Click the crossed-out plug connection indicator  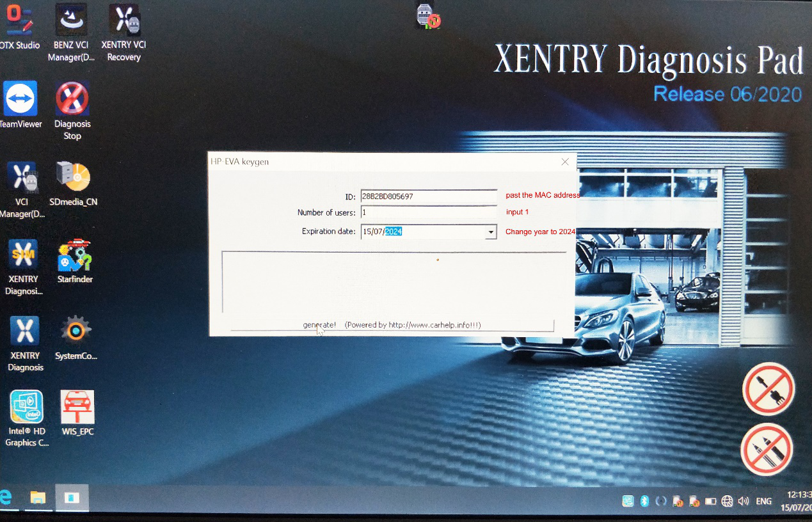point(768,390)
